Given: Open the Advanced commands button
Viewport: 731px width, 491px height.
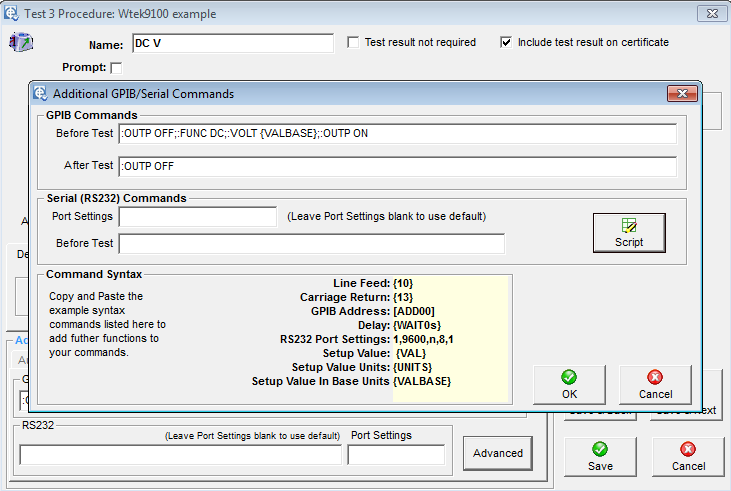Looking at the screenshot, I should point(498,453).
